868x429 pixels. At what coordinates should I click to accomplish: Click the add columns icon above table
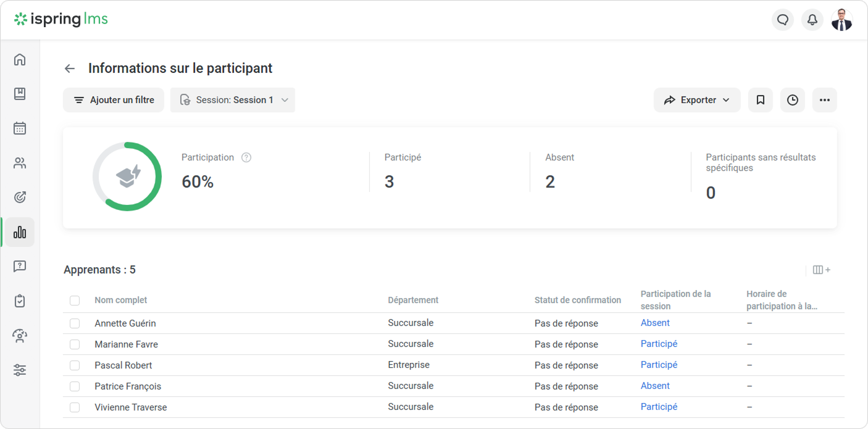tap(821, 270)
